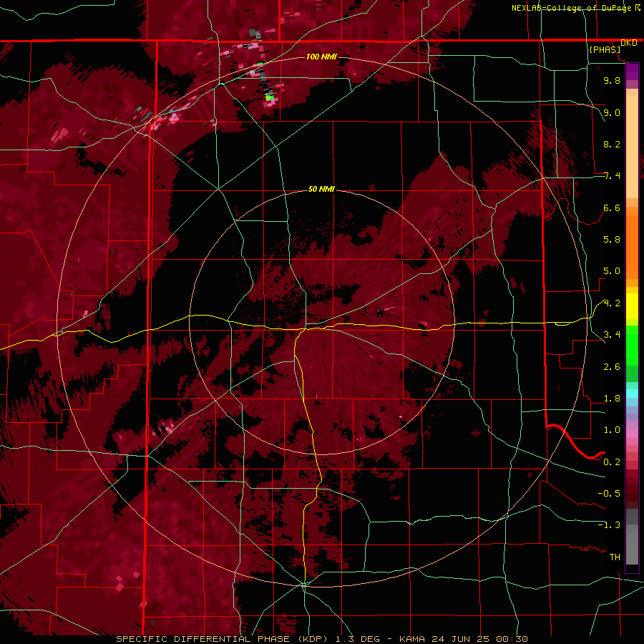Pick the cyan band of the color bar
The height and width of the screenshot is (644, 644).
632,394
